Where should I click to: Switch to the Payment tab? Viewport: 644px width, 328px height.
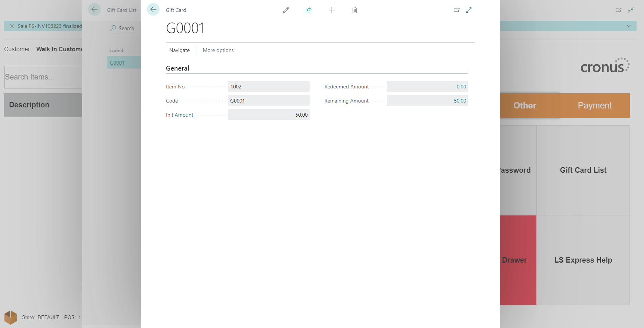[x=594, y=105]
